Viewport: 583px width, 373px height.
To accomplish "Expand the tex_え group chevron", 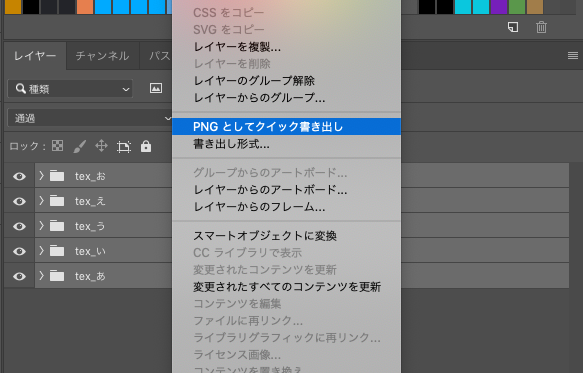I will tap(41, 200).
